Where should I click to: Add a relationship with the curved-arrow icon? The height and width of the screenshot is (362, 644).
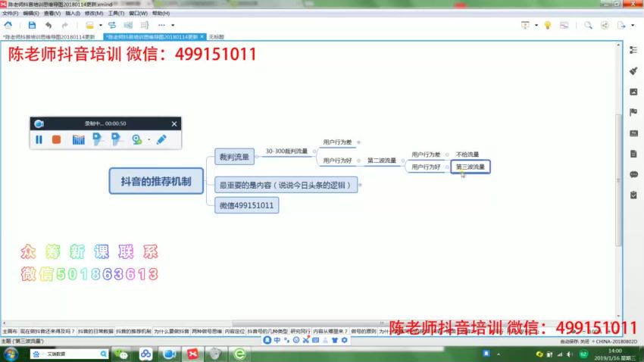(x=112, y=26)
